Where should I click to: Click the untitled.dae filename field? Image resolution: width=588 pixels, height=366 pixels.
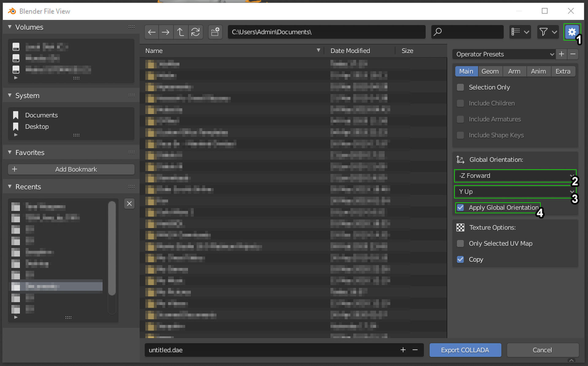(x=269, y=350)
